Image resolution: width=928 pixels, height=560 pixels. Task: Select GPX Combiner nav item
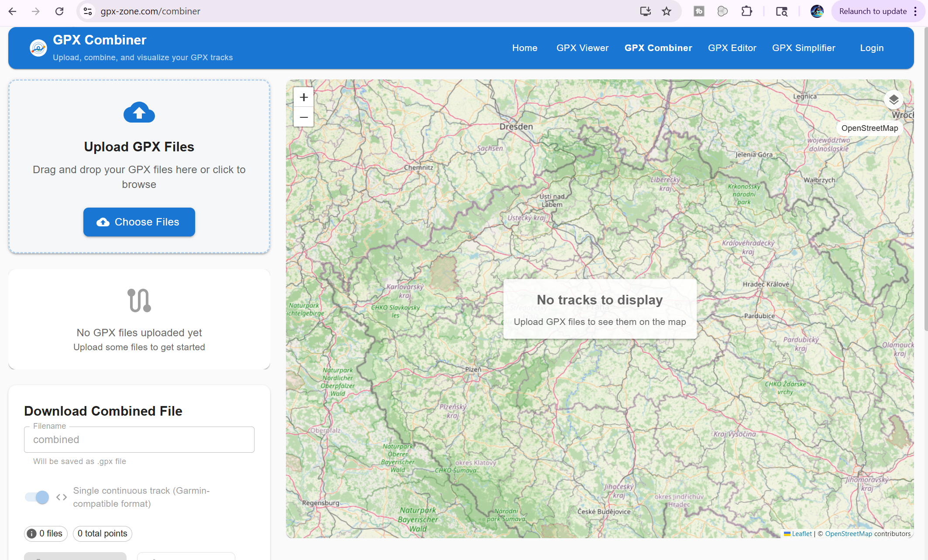658,48
